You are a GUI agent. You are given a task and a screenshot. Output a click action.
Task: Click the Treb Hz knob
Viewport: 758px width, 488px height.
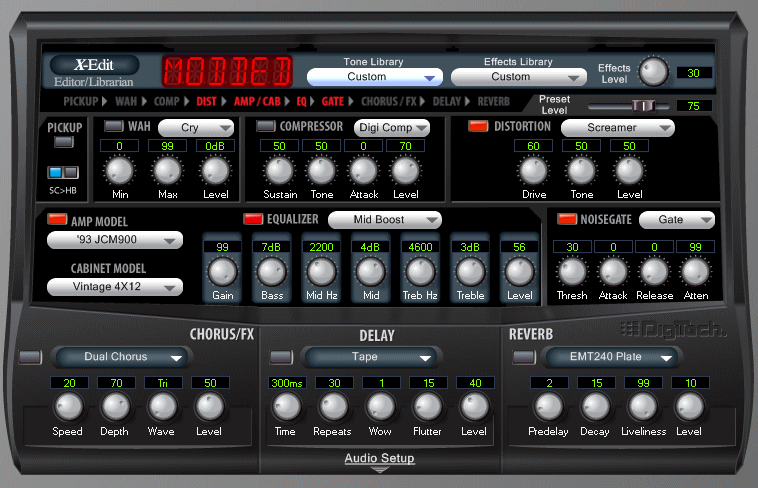click(420, 272)
